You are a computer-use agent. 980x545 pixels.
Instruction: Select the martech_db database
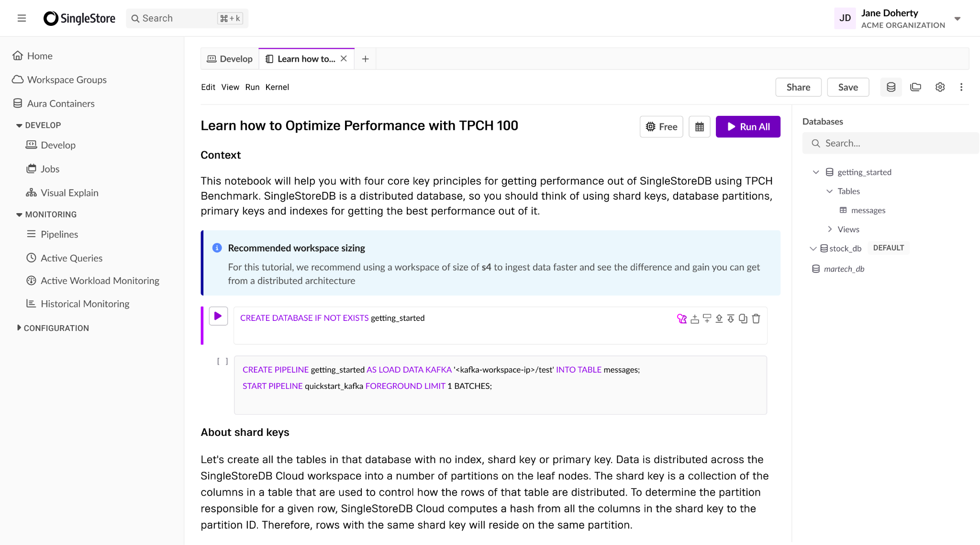[838, 269]
